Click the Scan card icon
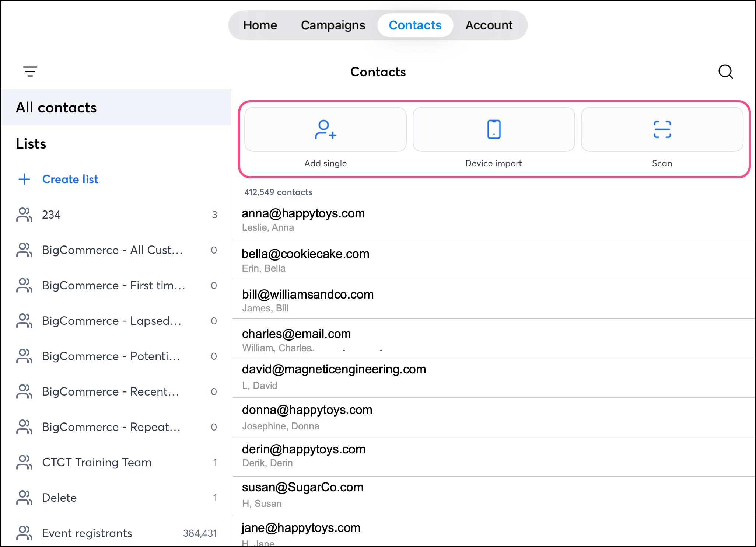 click(x=662, y=129)
